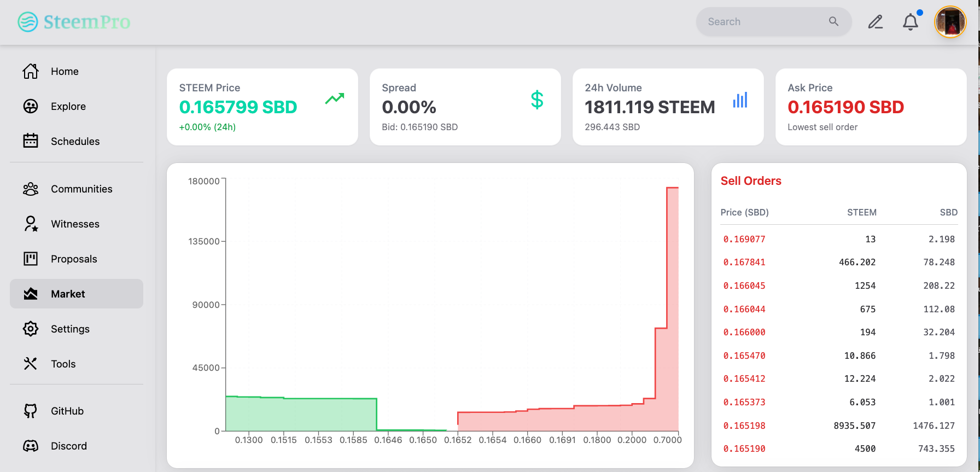Open Settings label in sidebar
This screenshot has width=980, height=472.
[70, 329]
